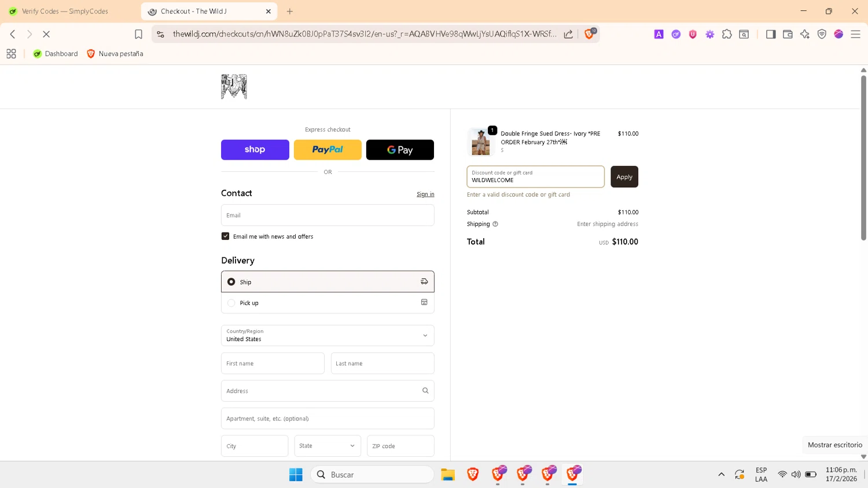Toggle the browser sidebar panel
Viewport: 868px width, 488px height.
771,34
